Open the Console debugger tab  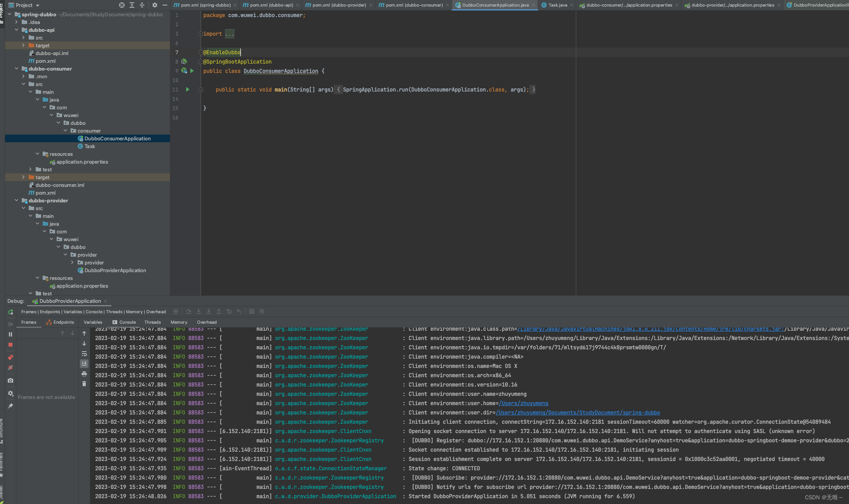click(124, 322)
